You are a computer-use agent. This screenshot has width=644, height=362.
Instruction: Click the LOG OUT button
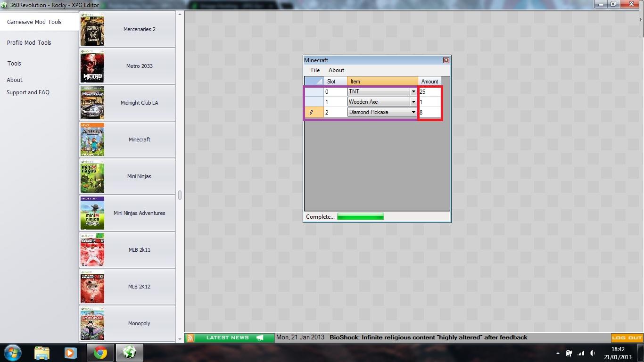627,337
